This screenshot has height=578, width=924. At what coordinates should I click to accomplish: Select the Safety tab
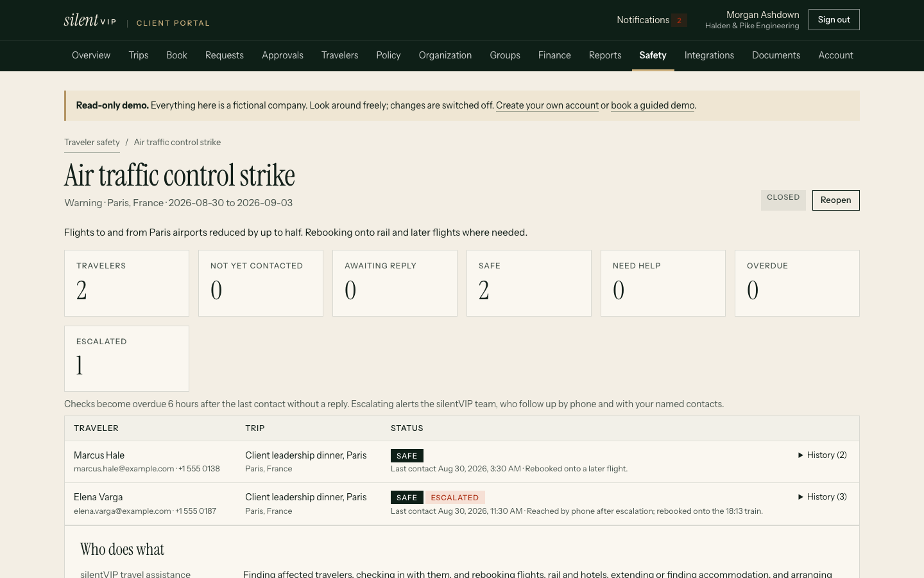[x=653, y=55]
